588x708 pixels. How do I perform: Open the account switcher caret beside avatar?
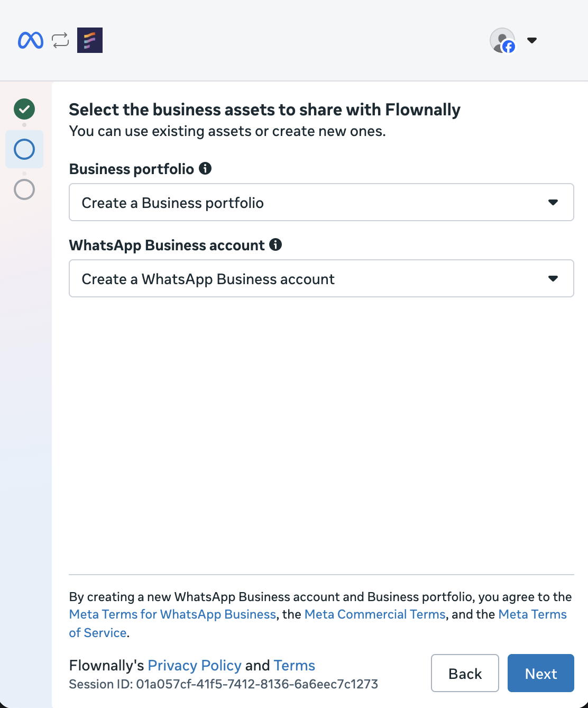pyautogui.click(x=532, y=40)
